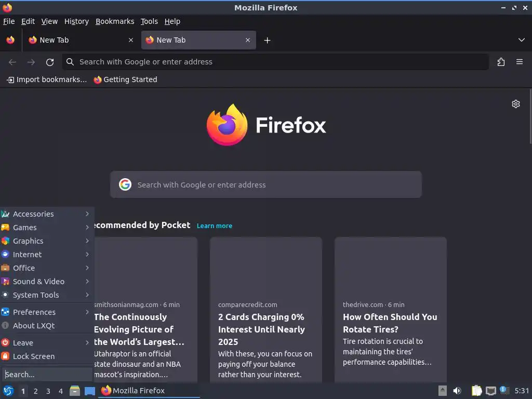This screenshot has height=399, width=532.
Task: Open the file manager in taskbar
Action: 75,391
